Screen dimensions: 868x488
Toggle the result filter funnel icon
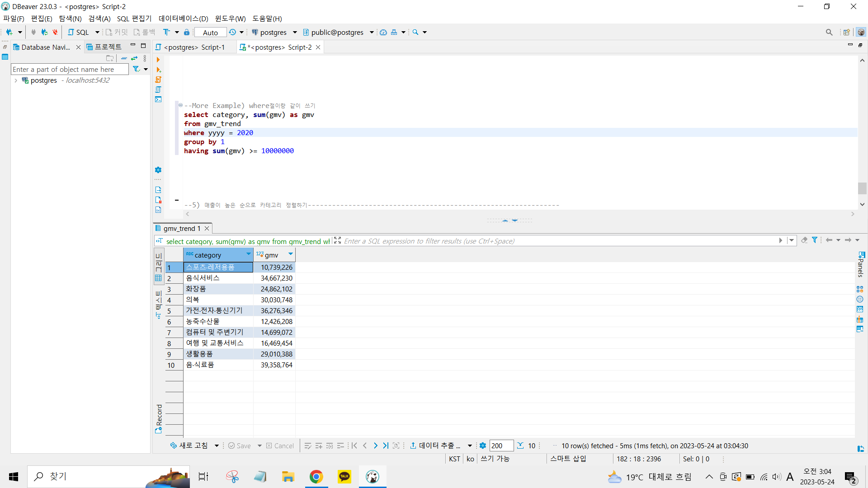click(x=815, y=240)
